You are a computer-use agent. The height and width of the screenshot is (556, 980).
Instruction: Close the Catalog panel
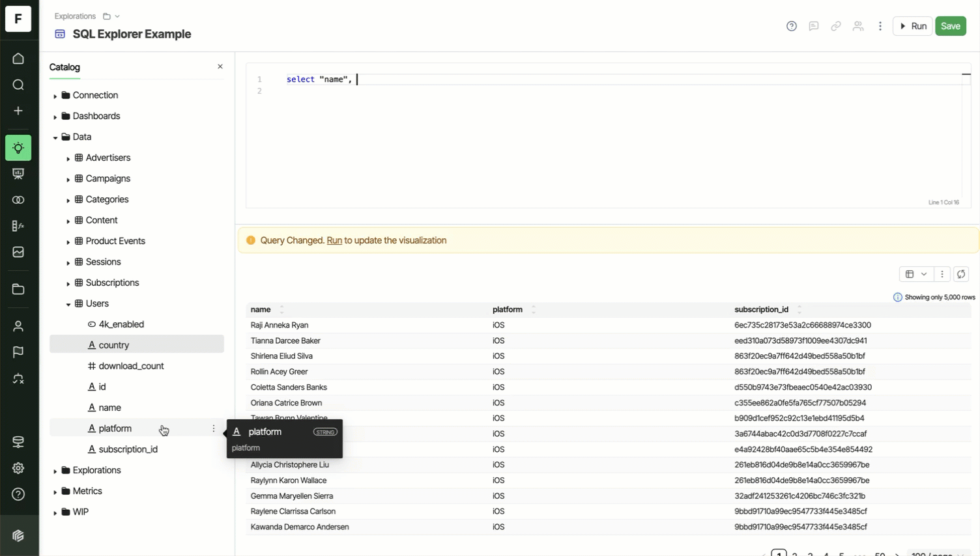click(x=220, y=66)
